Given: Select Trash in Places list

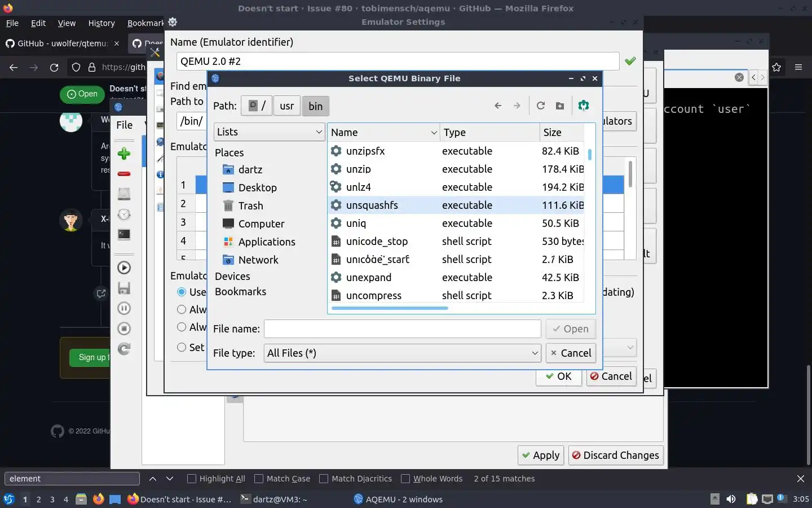Looking at the screenshot, I should coord(244,206).
